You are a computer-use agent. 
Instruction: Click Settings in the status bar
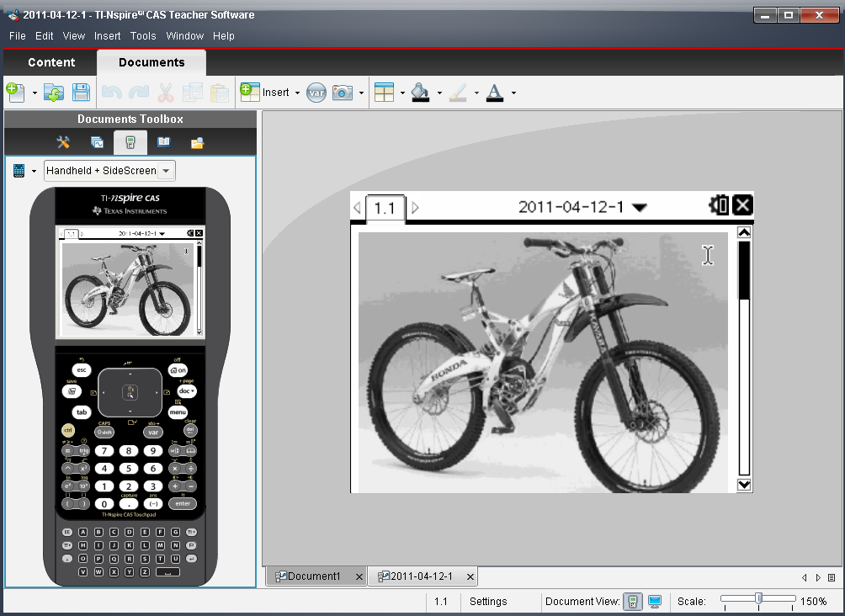[x=488, y=602]
